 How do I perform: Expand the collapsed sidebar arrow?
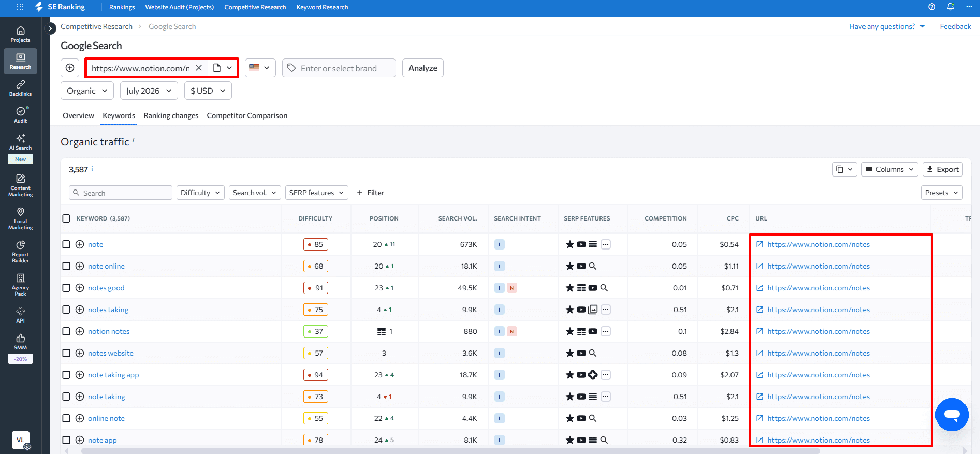50,28
